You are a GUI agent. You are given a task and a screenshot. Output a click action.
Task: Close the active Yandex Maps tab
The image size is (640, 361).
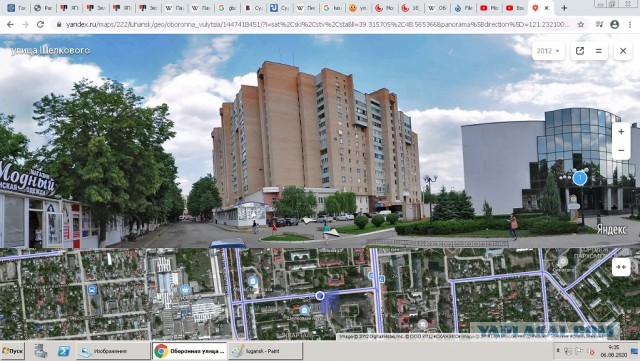(x=547, y=8)
